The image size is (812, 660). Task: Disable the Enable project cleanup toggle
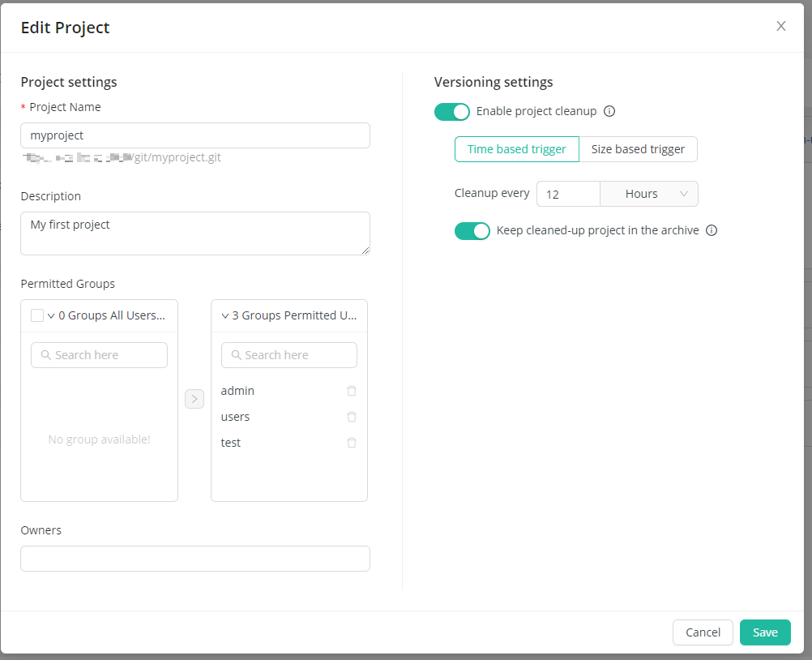tap(452, 112)
